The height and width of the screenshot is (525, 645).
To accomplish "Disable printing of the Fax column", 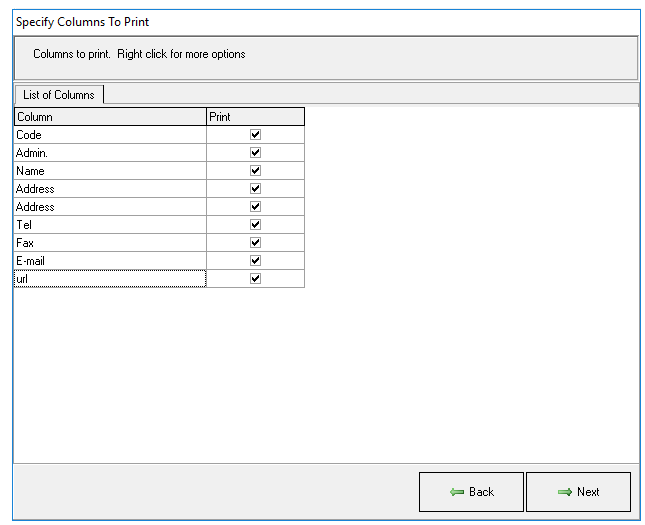I will coord(255,243).
